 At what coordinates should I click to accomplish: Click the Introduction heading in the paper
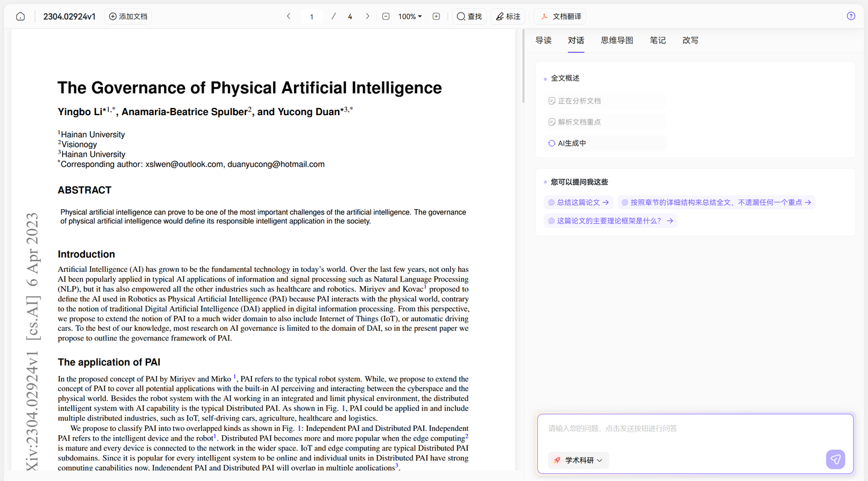point(86,254)
